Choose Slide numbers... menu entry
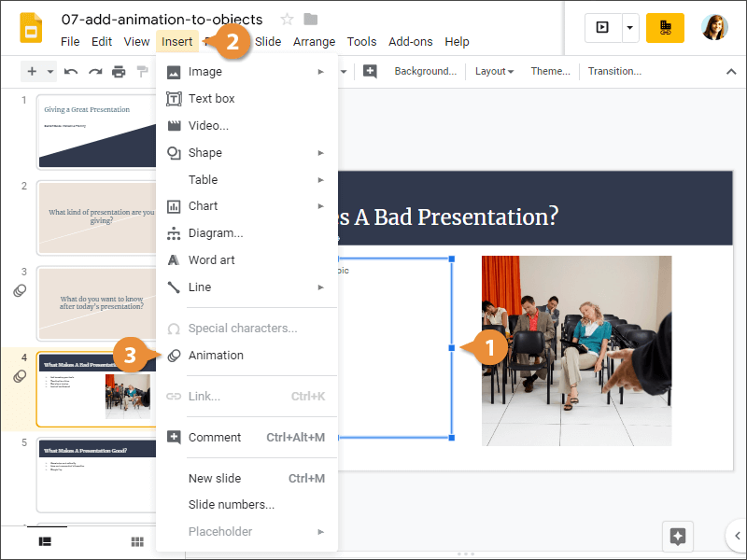The width and height of the screenshot is (747, 560). pos(247,505)
